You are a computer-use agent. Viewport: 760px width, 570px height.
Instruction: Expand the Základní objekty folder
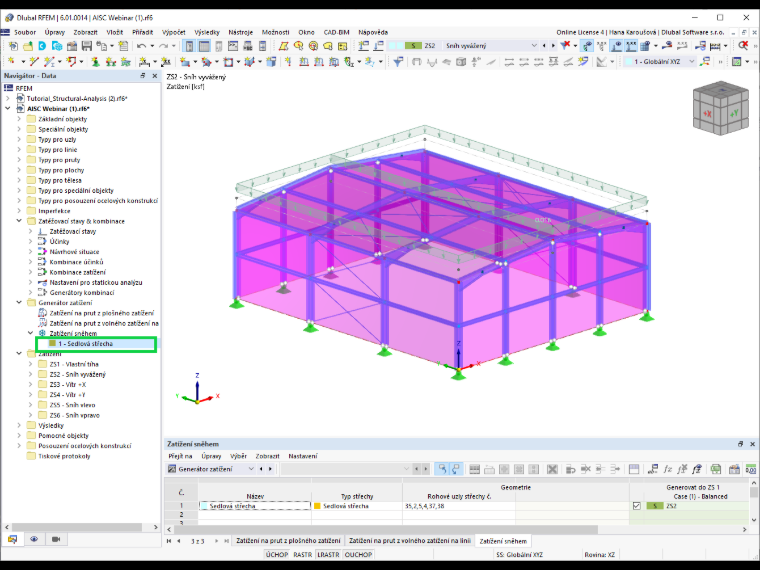click(19, 119)
